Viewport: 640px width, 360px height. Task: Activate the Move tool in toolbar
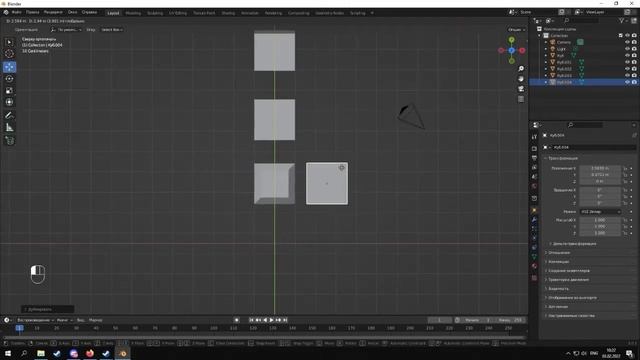coord(9,67)
